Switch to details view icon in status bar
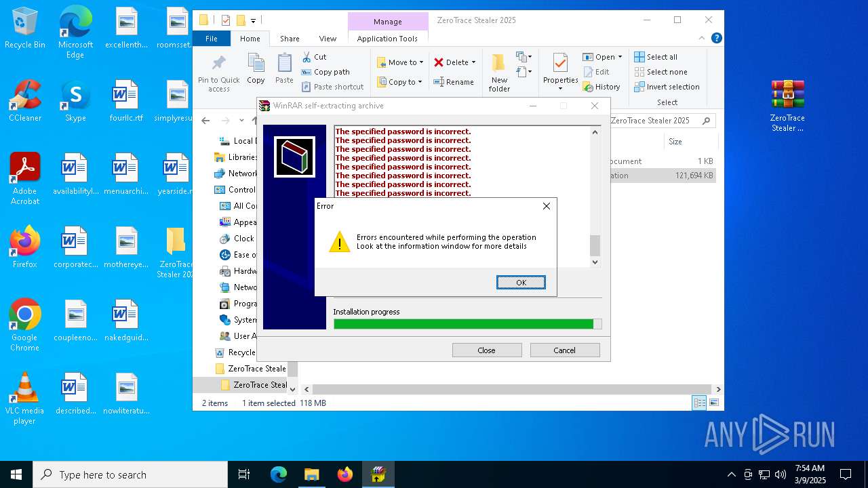This screenshot has width=868, height=488. (x=699, y=403)
